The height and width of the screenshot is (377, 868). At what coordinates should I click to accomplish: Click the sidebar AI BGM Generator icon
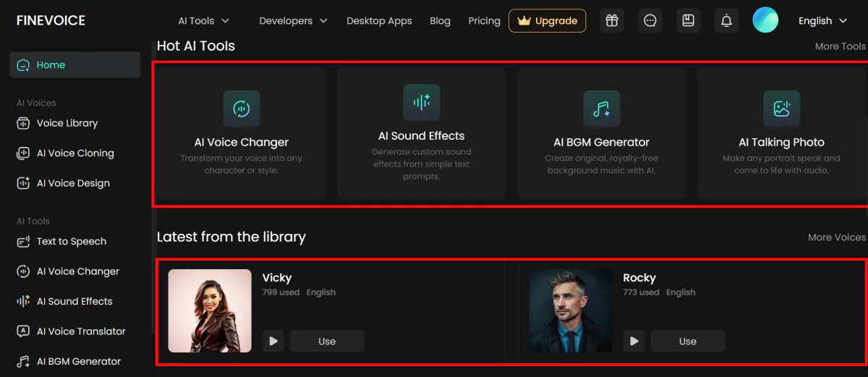[23, 362]
